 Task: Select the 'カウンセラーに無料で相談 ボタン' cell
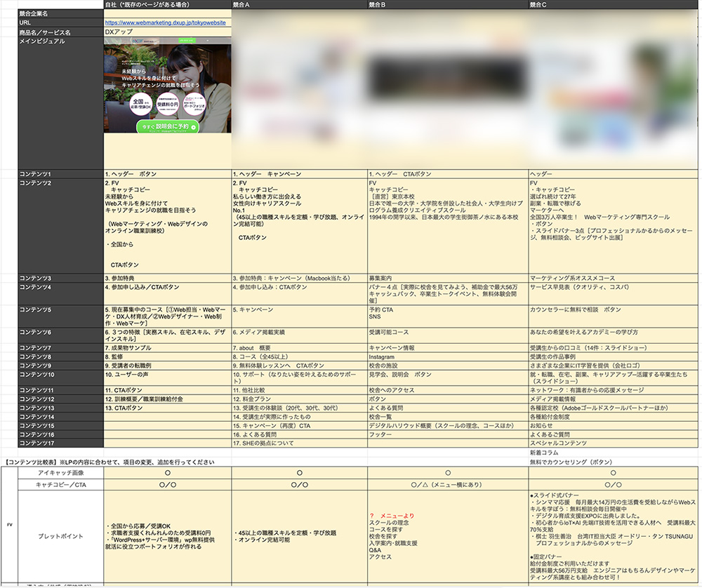[x=614, y=316]
